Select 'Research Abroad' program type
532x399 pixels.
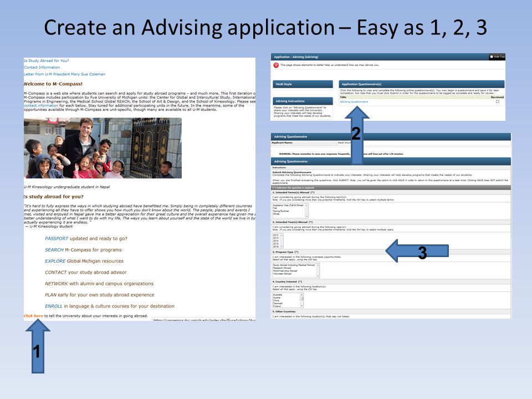pyautogui.click(x=282, y=268)
